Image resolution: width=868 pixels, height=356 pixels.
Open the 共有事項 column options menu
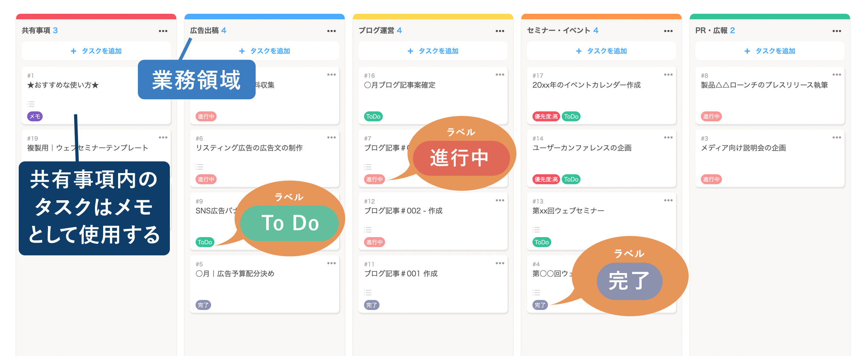[163, 31]
